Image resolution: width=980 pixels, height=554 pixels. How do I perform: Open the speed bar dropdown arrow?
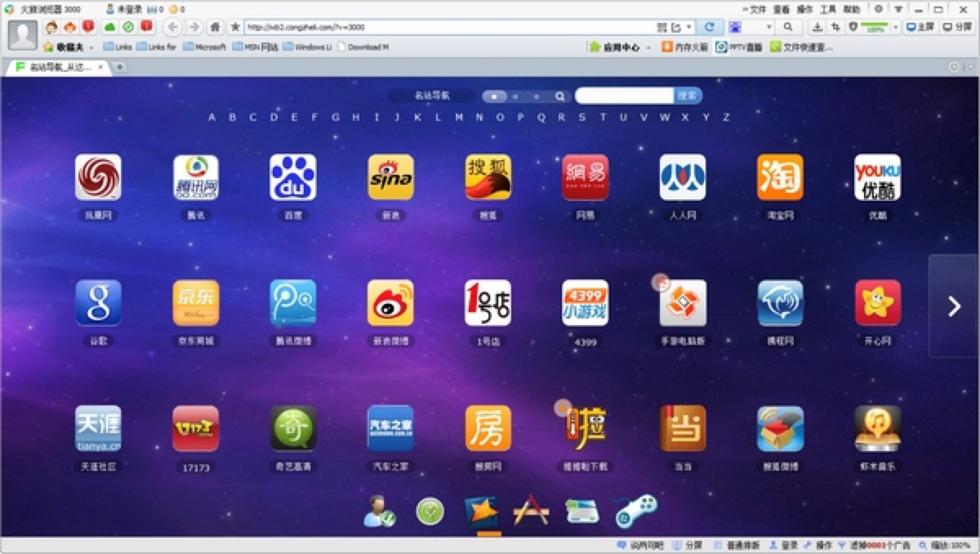(x=896, y=25)
